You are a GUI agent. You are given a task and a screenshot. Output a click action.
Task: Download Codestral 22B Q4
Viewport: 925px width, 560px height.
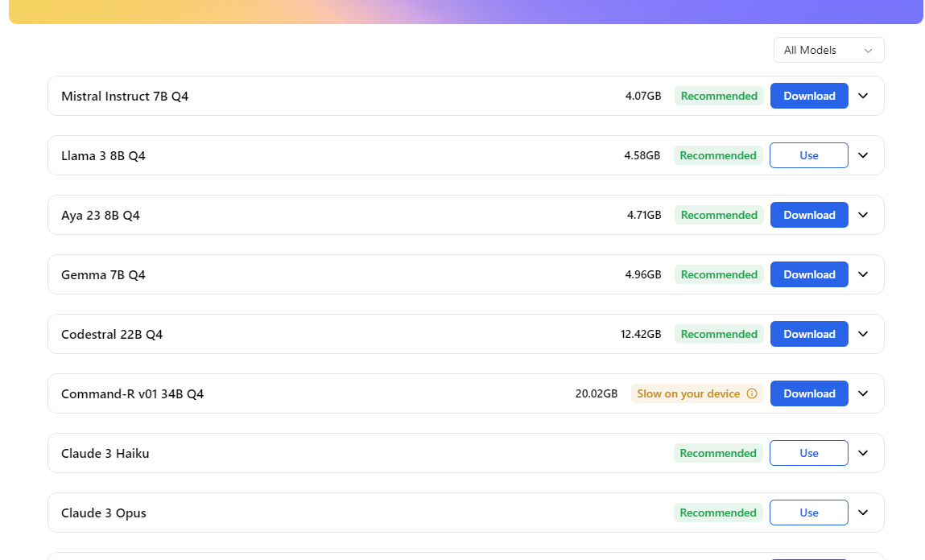click(809, 334)
